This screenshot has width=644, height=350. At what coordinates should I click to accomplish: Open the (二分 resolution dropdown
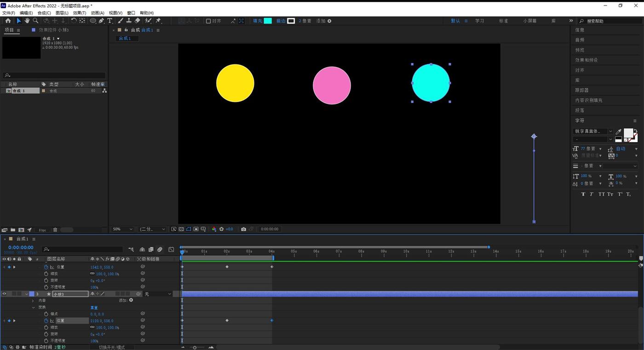[153, 229]
